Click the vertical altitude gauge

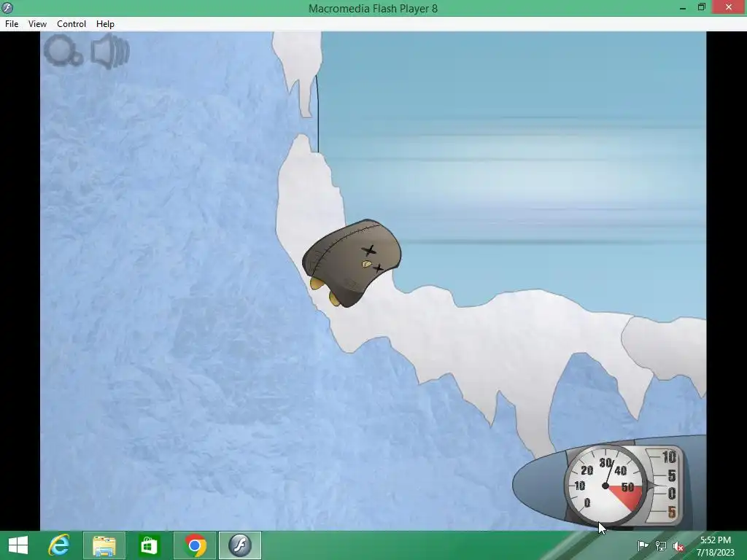pos(665,484)
